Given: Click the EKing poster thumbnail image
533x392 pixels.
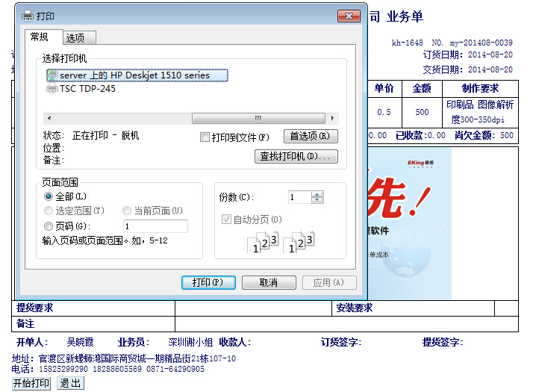Looking at the screenshot, I should click(410, 223).
